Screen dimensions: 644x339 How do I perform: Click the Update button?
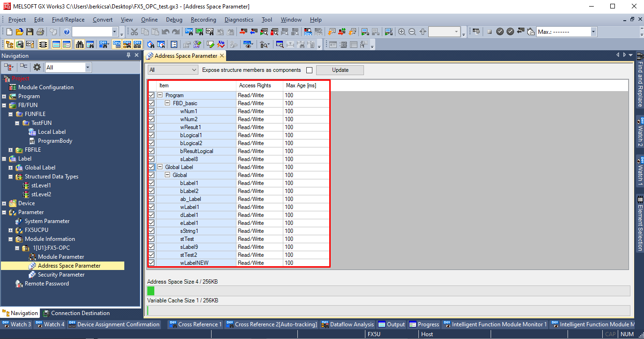340,70
